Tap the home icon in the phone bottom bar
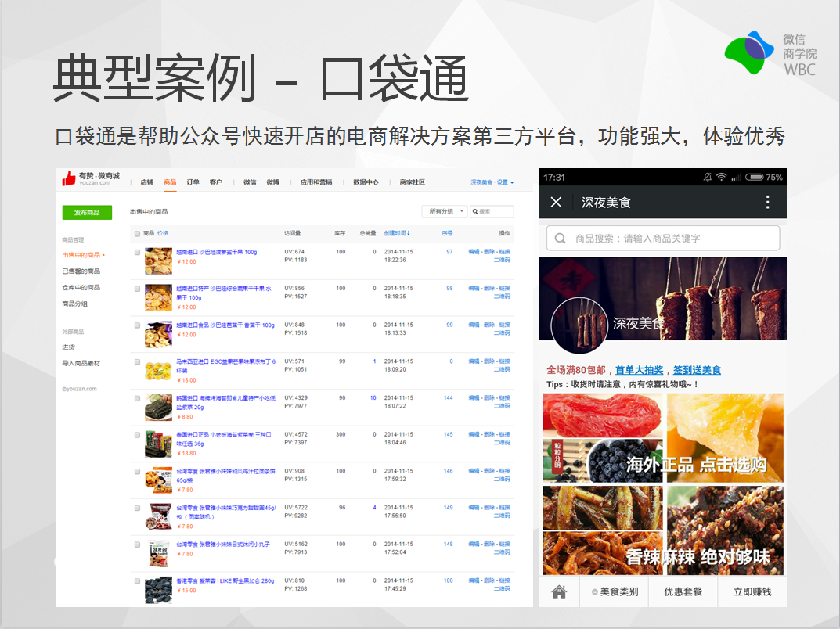This screenshot has height=629, width=840. tap(559, 592)
